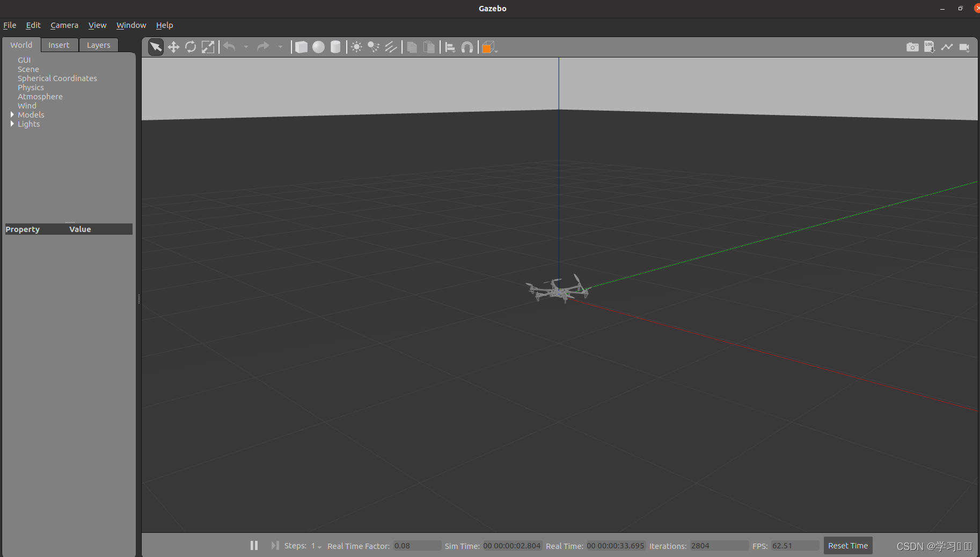This screenshot has width=980, height=557.
Task: Click the log data icon
Action: pos(930,47)
